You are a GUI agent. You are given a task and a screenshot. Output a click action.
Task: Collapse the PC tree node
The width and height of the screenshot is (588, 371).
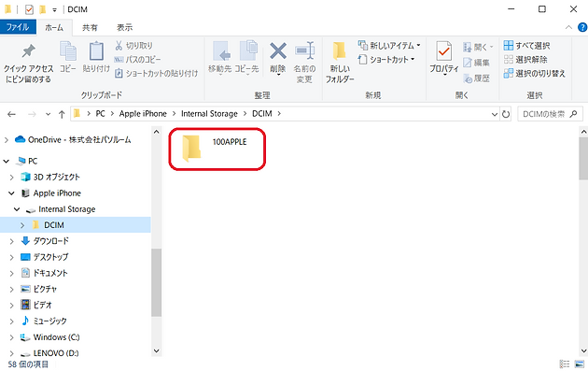click(x=6, y=161)
